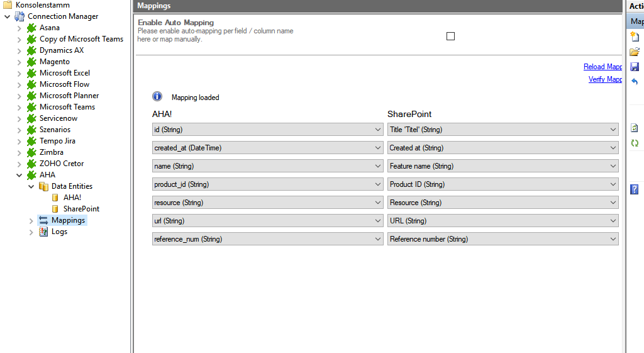Click the green refresh arrows icon
Viewport: 644px width, 353px height.
[635, 143]
